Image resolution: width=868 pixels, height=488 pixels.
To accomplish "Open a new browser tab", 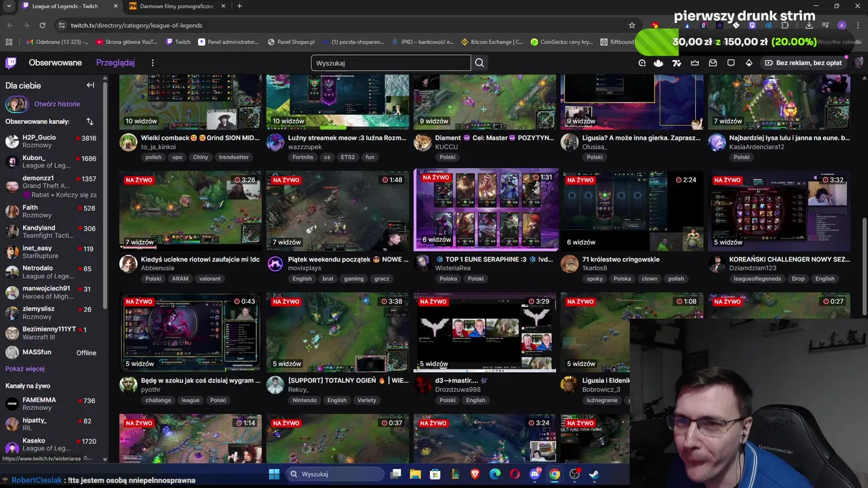I will coord(239,6).
